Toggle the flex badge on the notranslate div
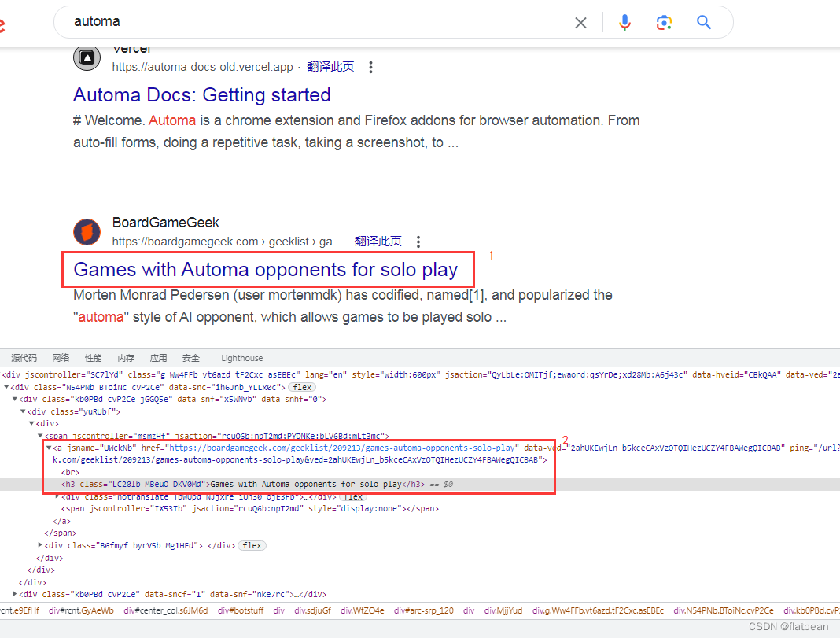 click(353, 496)
